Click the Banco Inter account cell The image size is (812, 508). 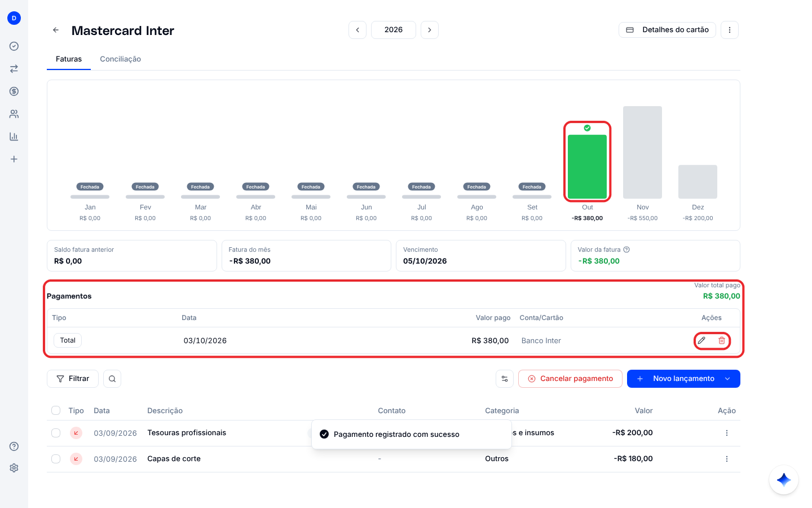click(541, 341)
